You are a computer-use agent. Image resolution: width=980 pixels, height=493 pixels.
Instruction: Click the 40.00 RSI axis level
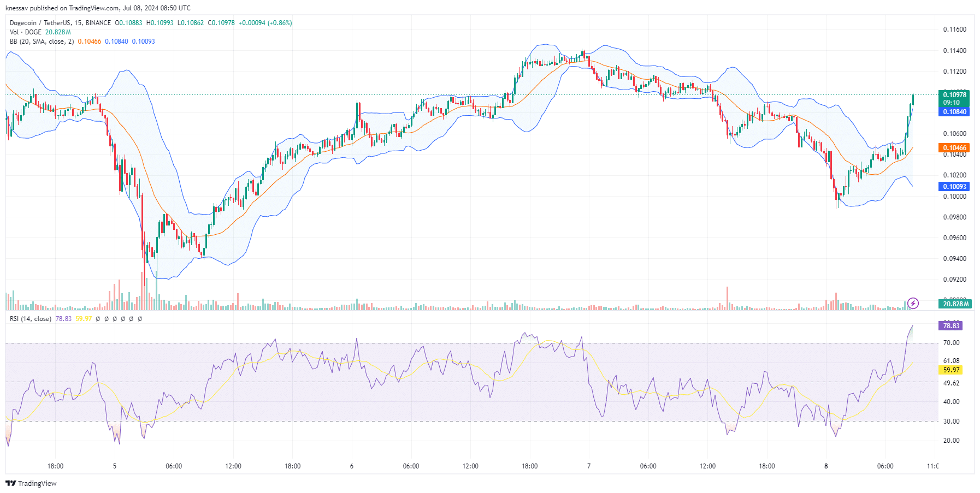point(952,402)
